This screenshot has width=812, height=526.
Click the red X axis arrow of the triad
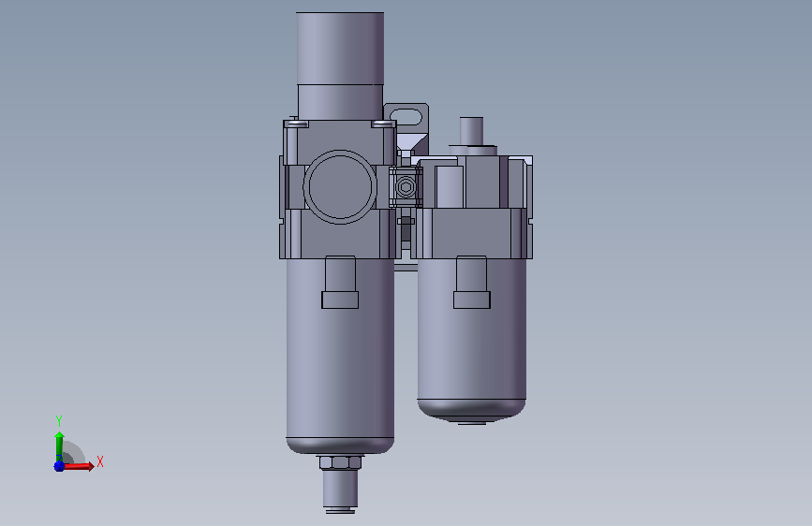click(x=79, y=466)
